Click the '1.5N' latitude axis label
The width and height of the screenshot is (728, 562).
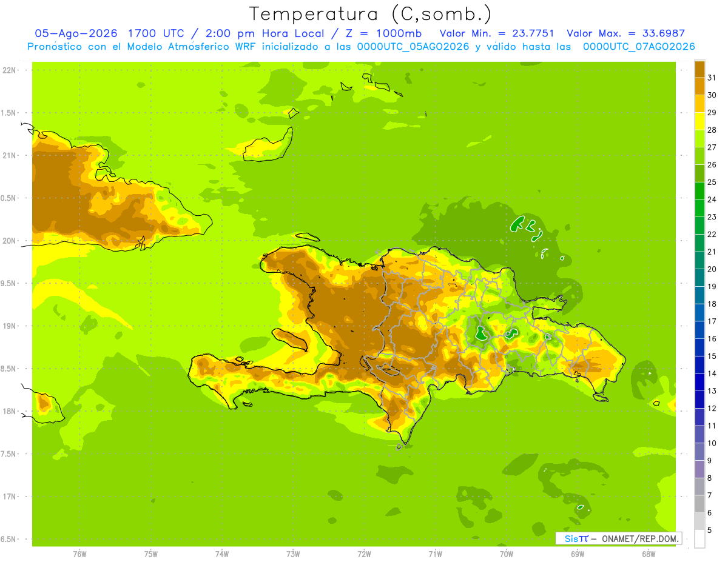pyautogui.click(x=9, y=113)
